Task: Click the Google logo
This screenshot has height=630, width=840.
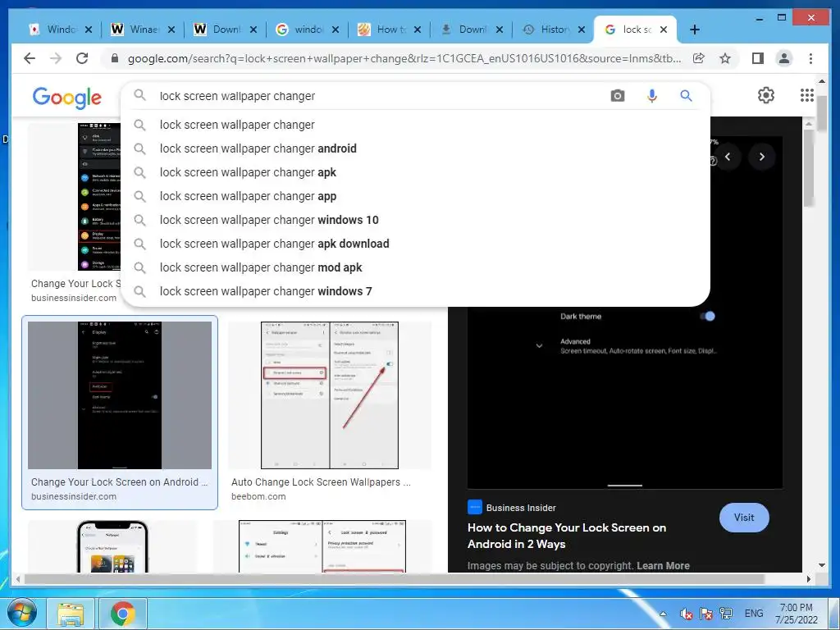Action: point(66,97)
